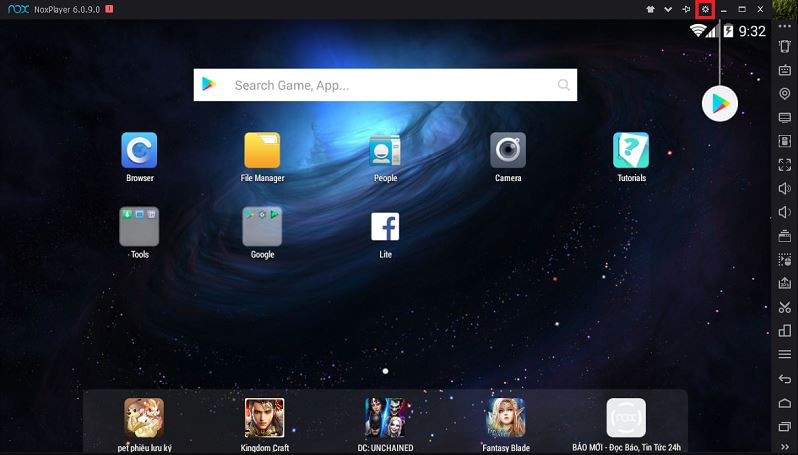Open the theme skin shirt icon
The height and width of the screenshot is (455, 798).
pyautogui.click(x=650, y=9)
